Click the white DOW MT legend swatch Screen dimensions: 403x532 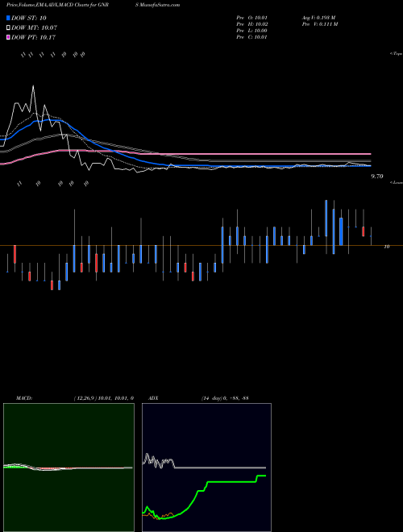(x=8, y=27)
